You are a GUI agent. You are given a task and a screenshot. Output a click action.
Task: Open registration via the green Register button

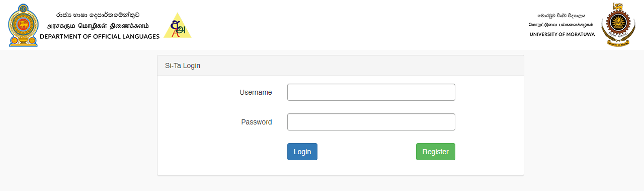(436, 152)
